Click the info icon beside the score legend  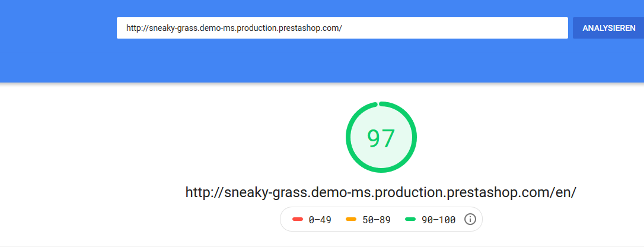(x=470, y=220)
